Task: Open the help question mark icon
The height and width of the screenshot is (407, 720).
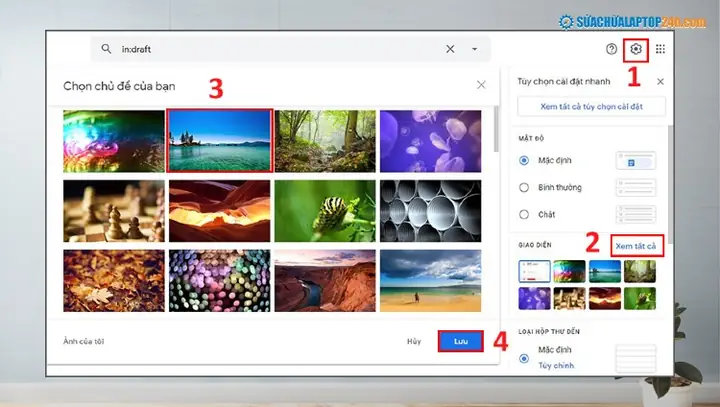Action: [611, 49]
